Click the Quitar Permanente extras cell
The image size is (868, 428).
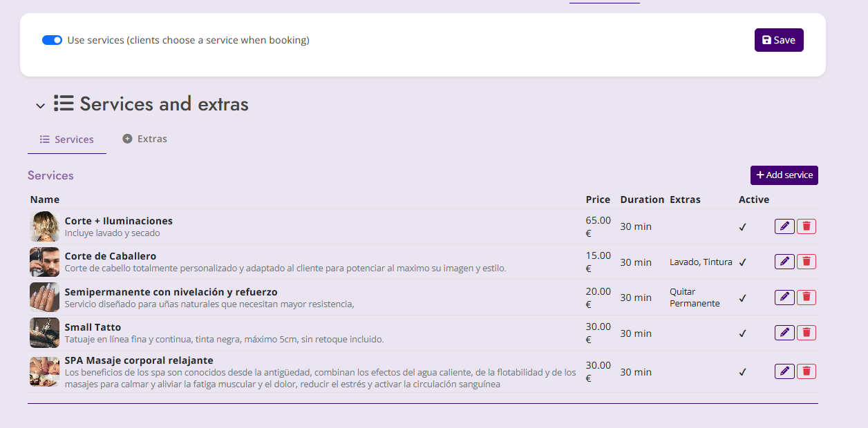click(x=695, y=298)
